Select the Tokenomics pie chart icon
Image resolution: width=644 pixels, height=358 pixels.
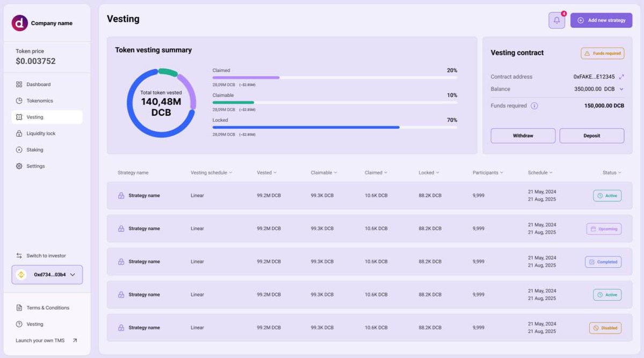[x=19, y=100]
